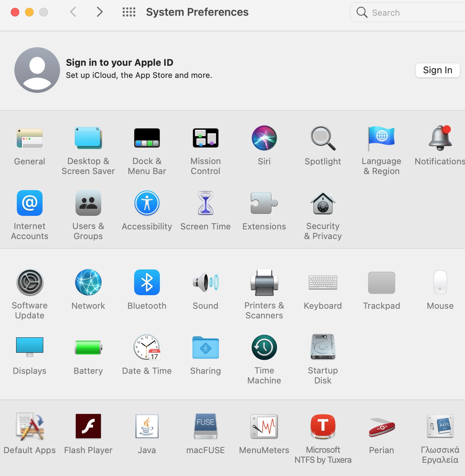The height and width of the screenshot is (476, 465).
Task: Click 'Set up iCloud, the App Store and more.' text
Action: point(139,75)
